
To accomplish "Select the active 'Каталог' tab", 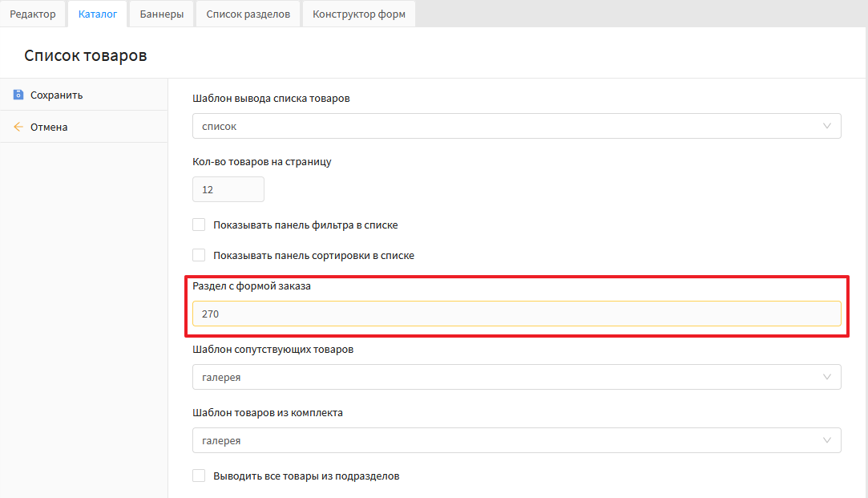I will tap(98, 14).
